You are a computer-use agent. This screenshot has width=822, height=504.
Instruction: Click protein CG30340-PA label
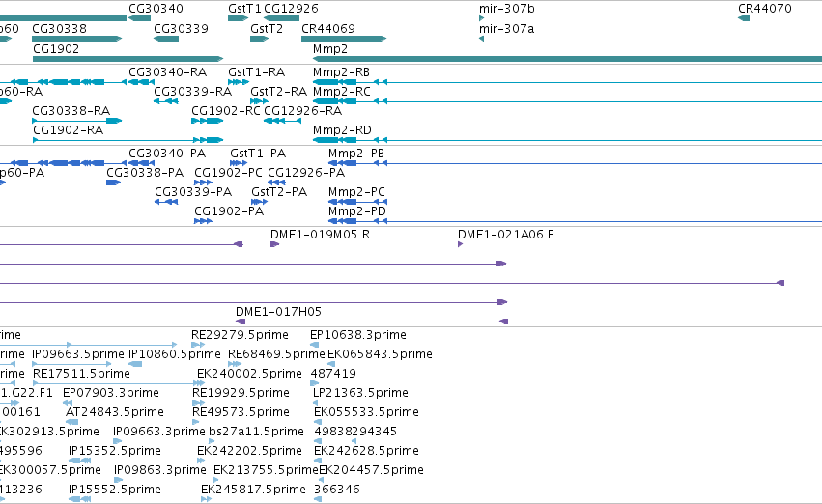(x=167, y=153)
